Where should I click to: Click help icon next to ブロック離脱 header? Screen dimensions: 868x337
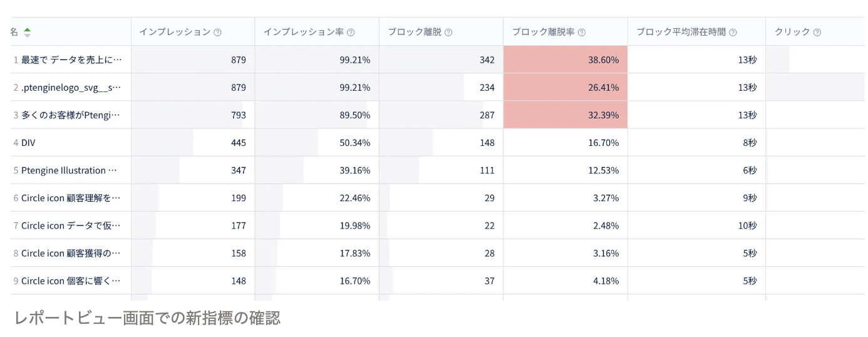pos(448,33)
